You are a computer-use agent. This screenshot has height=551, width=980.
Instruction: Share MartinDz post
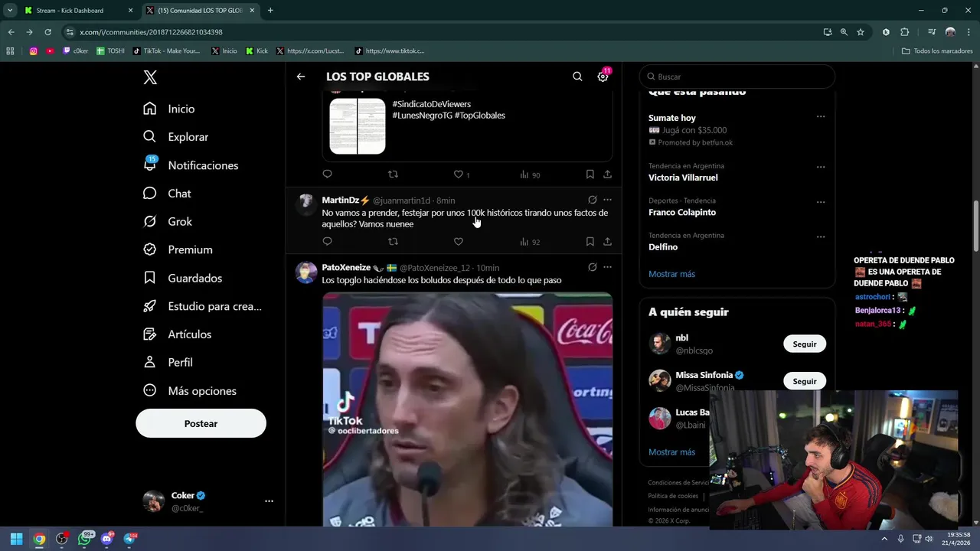click(x=607, y=242)
